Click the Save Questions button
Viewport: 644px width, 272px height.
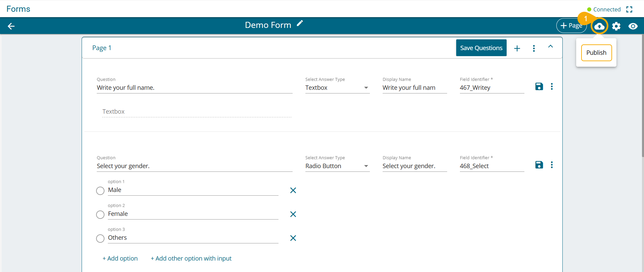[x=481, y=48]
